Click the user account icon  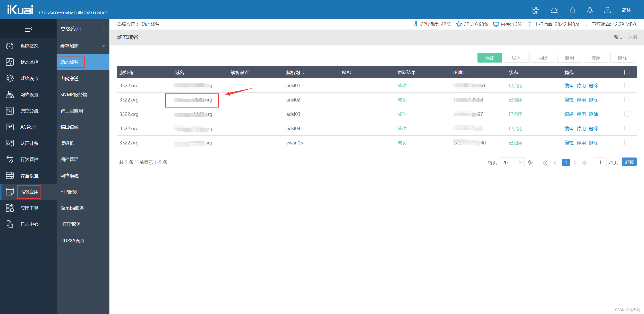(607, 10)
